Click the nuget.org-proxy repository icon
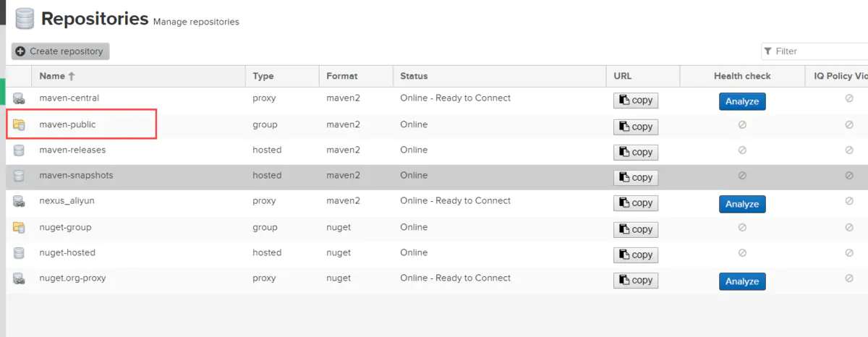868x337 pixels. [19, 278]
